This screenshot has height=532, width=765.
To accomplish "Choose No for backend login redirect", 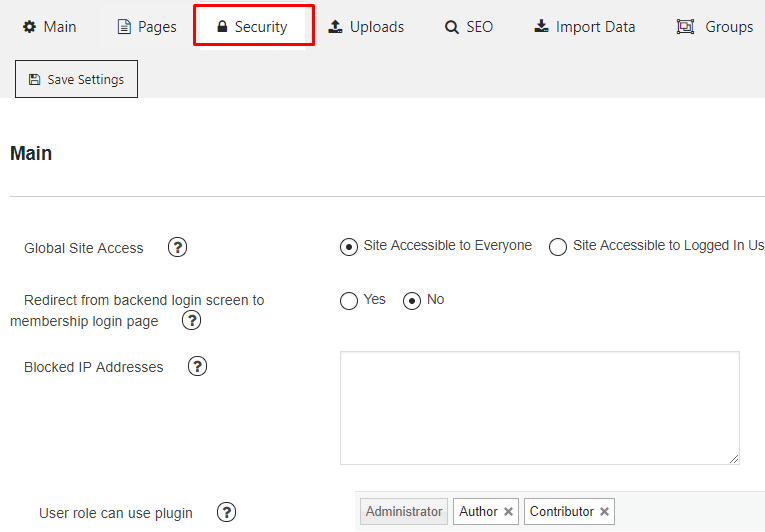I will pyautogui.click(x=412, y=301).
